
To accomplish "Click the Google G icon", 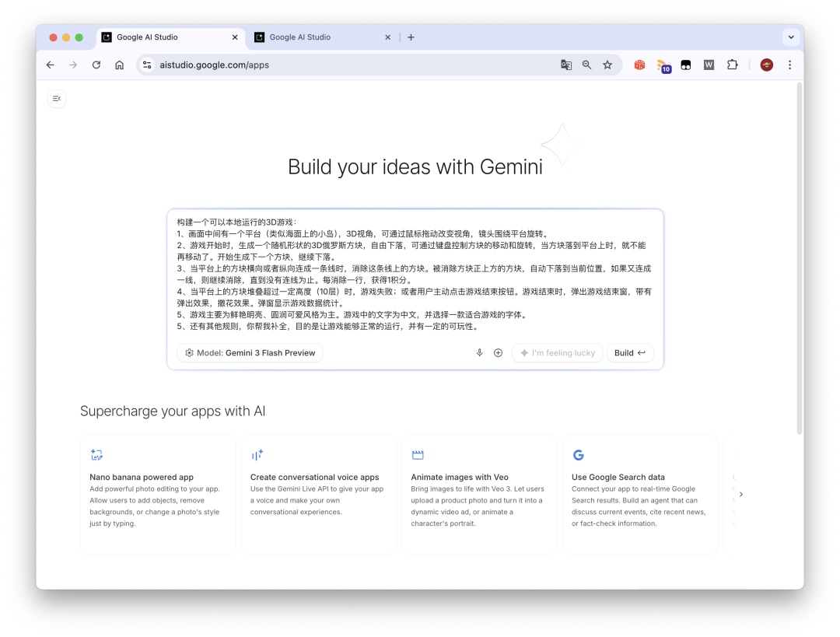I will 579,455.
